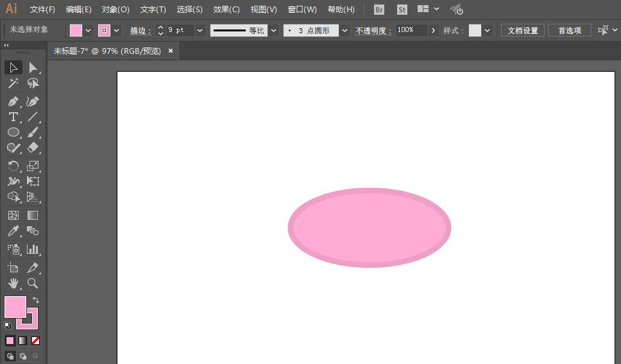Select the Scale tool
The width and height of the screenshot is (621, 364).
click(x=33, y=166)
